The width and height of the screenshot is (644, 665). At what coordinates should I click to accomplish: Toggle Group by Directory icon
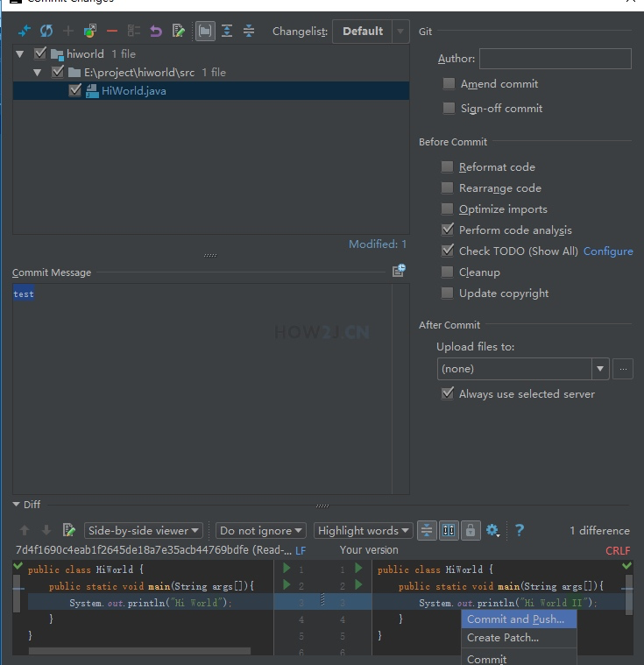(205, 31)
